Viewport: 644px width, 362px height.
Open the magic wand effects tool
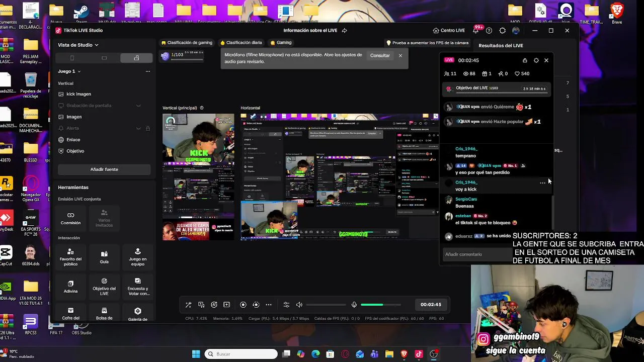point(188,305)
